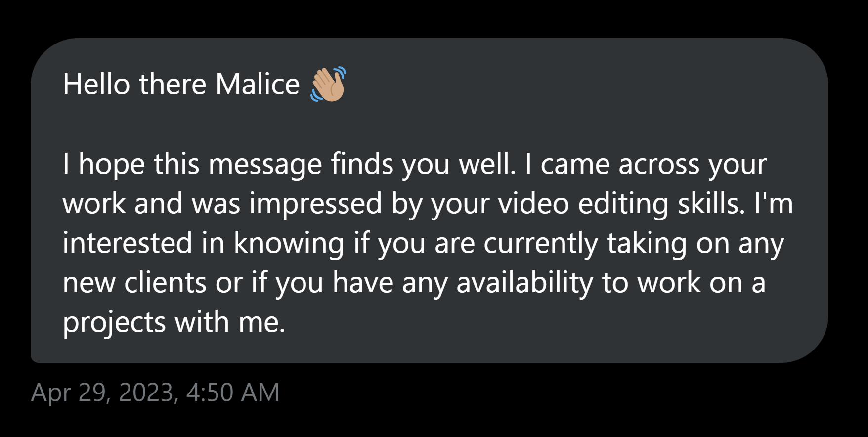The width and height of the screenshot is (868, 437).
Task: Click the words "came across your"
Action: coord(653,164)
